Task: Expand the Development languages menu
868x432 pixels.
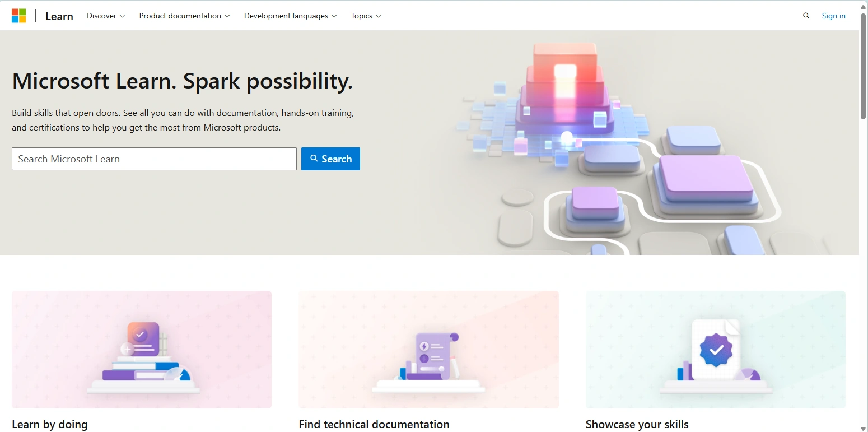Action: click(291, 16)
